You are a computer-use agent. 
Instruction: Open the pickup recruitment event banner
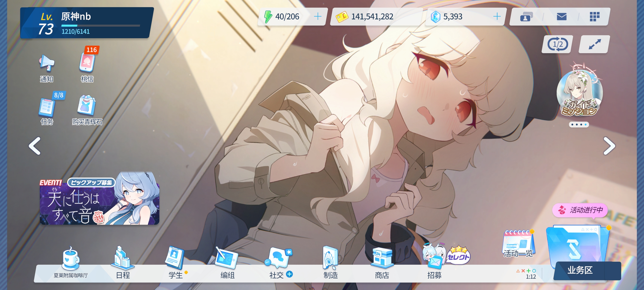[100, 198]
